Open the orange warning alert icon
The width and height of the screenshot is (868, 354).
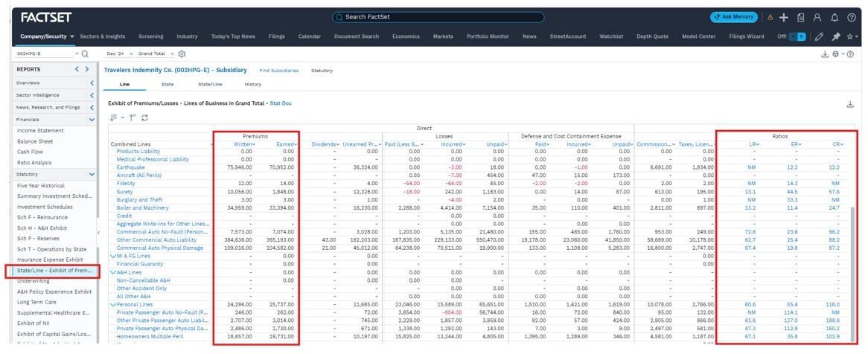pos(770,17)
